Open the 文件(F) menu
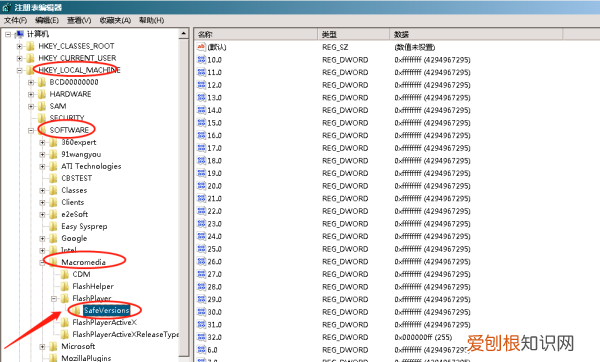This screenshot has width=600, height=362. click(15, 20)
